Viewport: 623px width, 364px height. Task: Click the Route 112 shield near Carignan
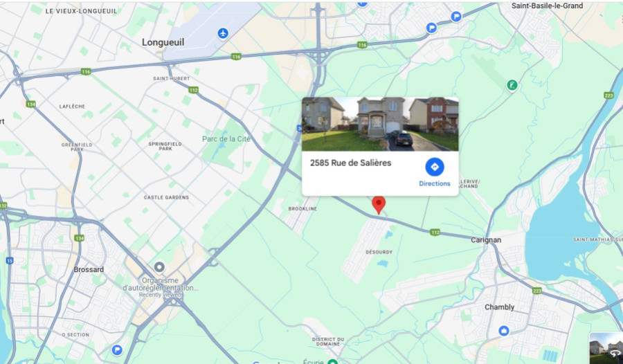435,232
